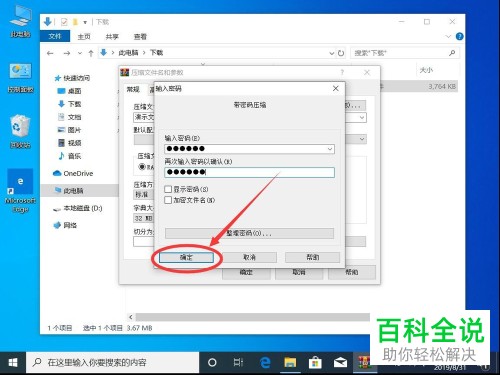Click 取消 in the archive parameters dialog
Screen dimensions: 500x375
[299, 272]
